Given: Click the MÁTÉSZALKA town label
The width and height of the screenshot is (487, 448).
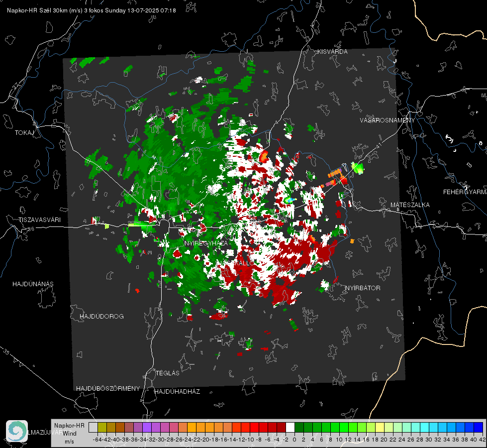Looking at the screenshot, I should coord(410,205).
